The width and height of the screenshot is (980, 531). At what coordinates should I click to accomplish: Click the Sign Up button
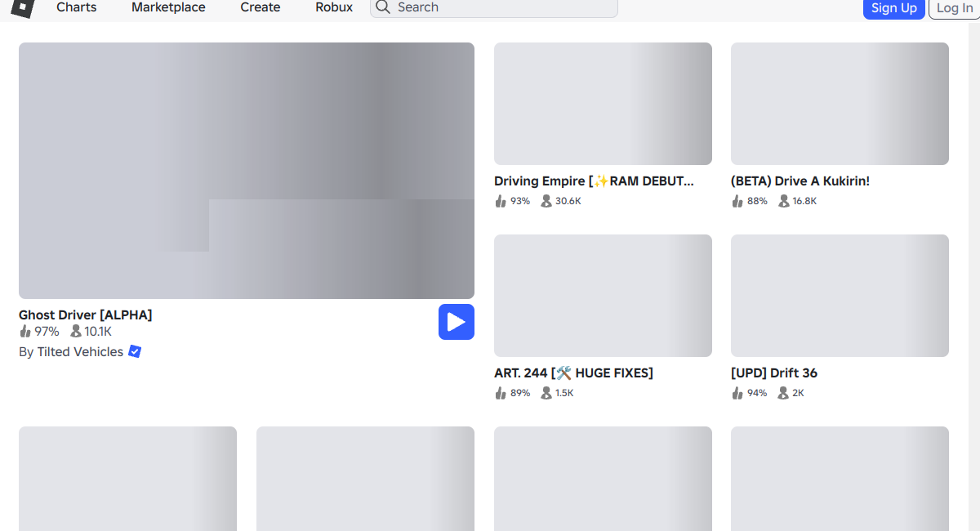[894, 8]
